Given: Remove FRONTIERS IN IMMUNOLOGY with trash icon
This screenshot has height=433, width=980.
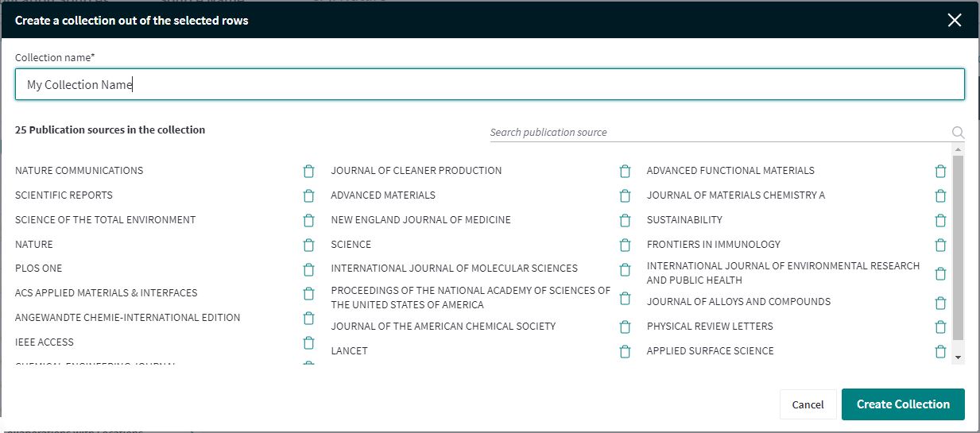Looking at the screenshot, I should [940, 245].
